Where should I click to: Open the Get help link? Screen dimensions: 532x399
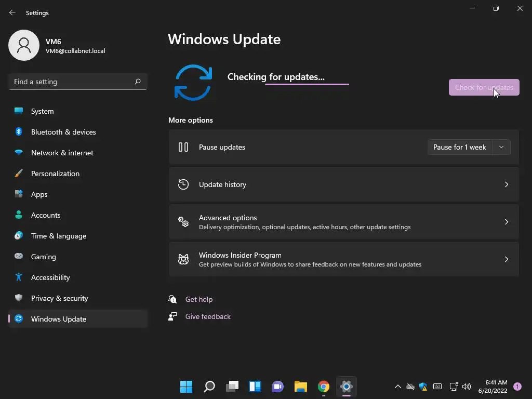point(199,299)
